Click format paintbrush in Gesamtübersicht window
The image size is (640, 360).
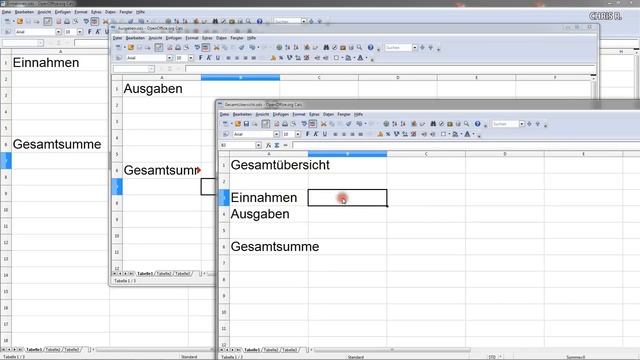tap(349, 124)
